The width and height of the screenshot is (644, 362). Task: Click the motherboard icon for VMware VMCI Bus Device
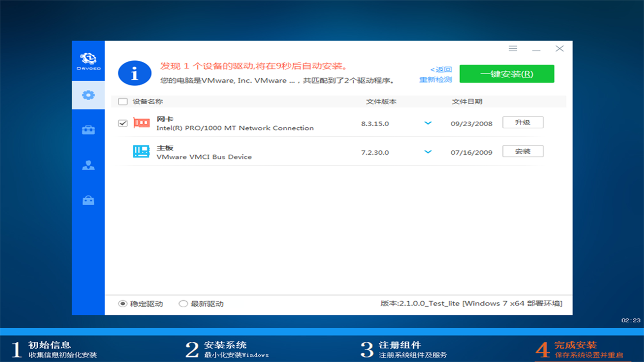pyautogui.click(x=141, y=151)
